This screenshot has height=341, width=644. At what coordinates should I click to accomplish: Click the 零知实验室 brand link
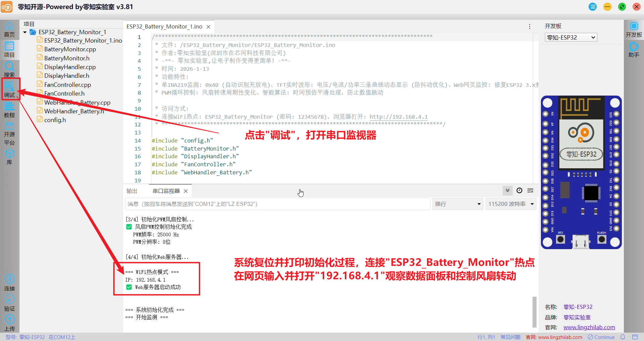tap(577, 317)
